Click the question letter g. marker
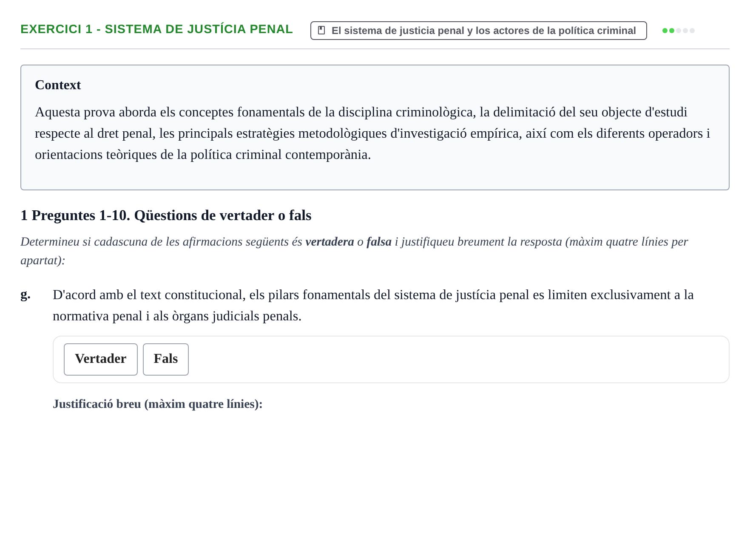The height and width of the screenshot is (560, 750). [x=26, y=294]
